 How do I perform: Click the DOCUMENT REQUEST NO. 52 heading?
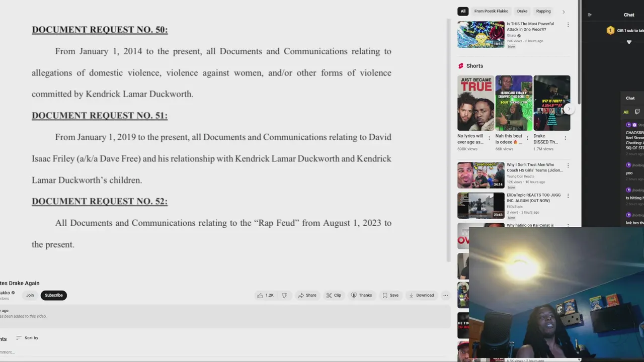pos(100,201)
